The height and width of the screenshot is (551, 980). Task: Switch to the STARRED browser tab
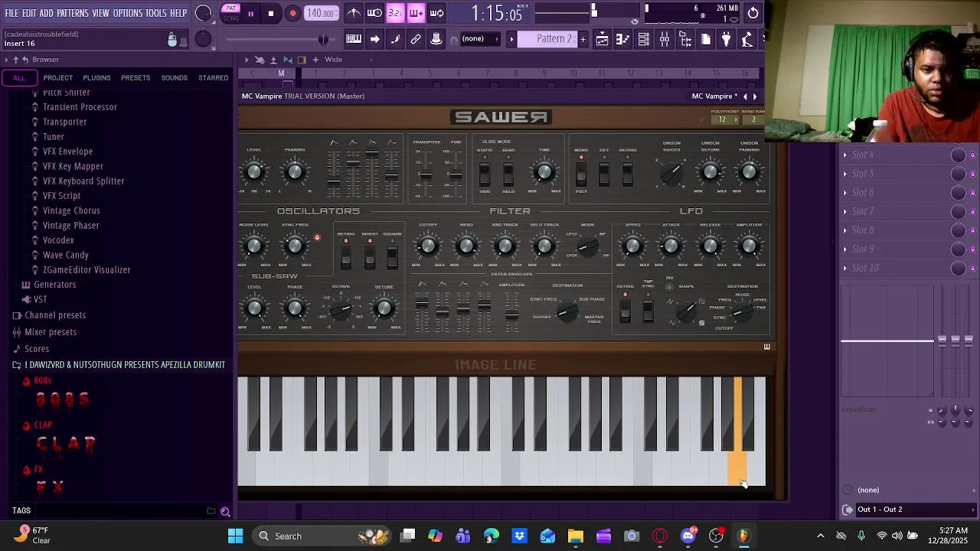coord(213,78)
